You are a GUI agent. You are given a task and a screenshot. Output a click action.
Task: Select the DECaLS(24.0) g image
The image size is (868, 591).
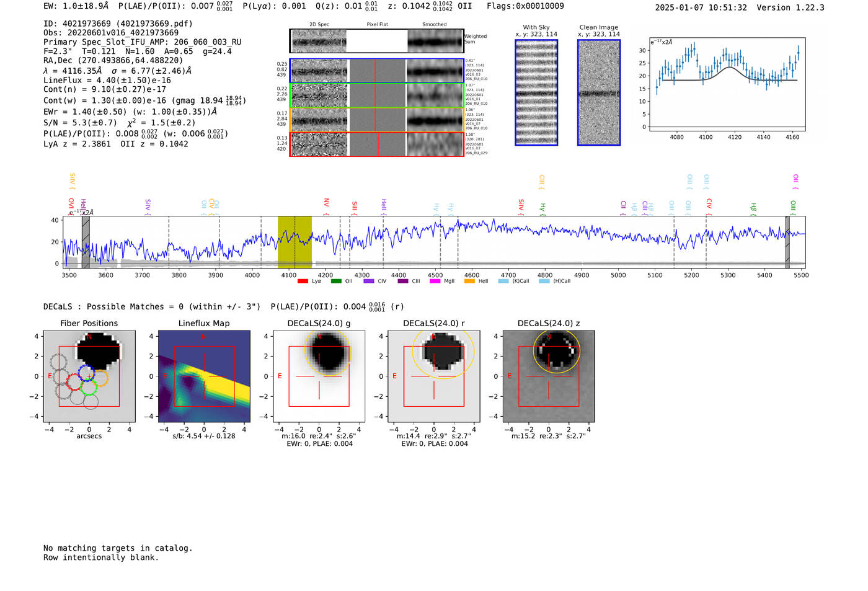pos(319,376)
